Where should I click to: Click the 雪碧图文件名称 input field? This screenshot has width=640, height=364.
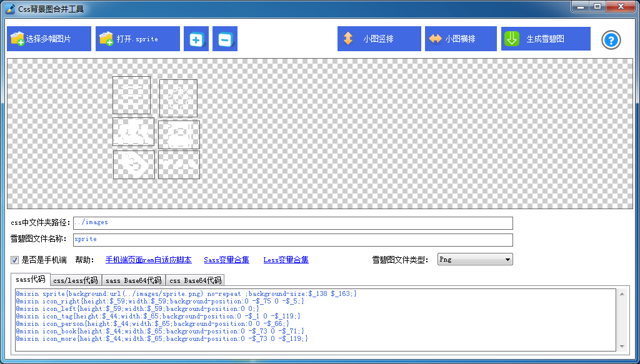(x=292, y=240)
